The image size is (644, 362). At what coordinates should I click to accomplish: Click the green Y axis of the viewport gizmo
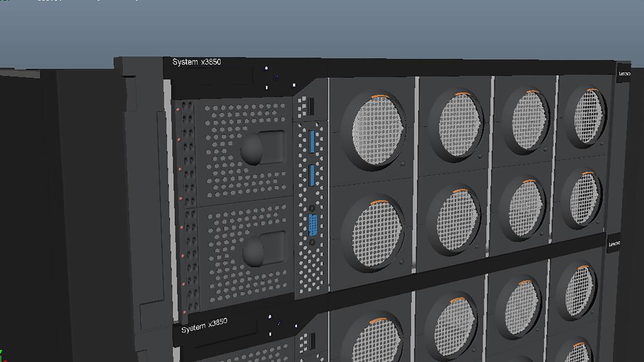(x=1, y=352)
